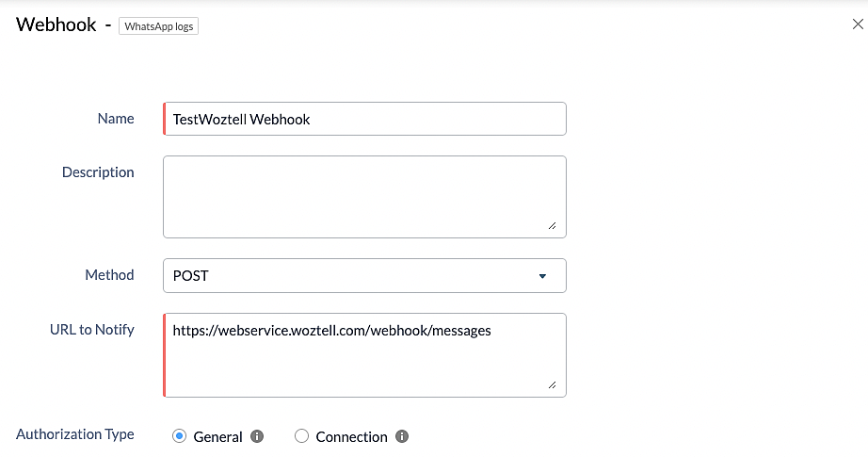Click into the Name field TestWoztell Webhook
The width and height of the screenshot is (868, 457).
[x=364, y=119]
